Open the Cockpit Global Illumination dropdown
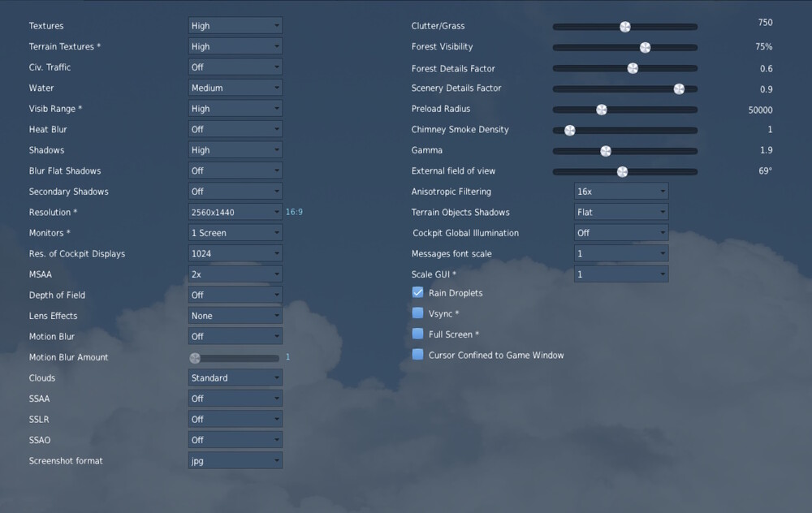812x513 pixels. 620,233
